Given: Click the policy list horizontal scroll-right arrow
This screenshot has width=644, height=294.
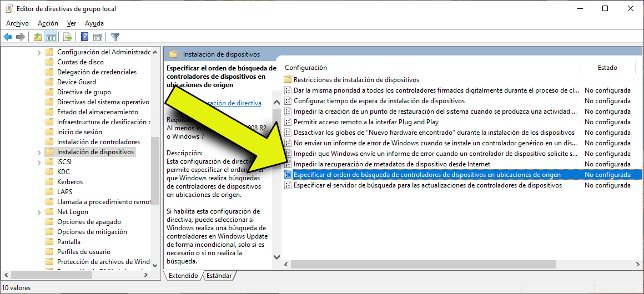Looking at the screenshot, I should click(638, 264).
